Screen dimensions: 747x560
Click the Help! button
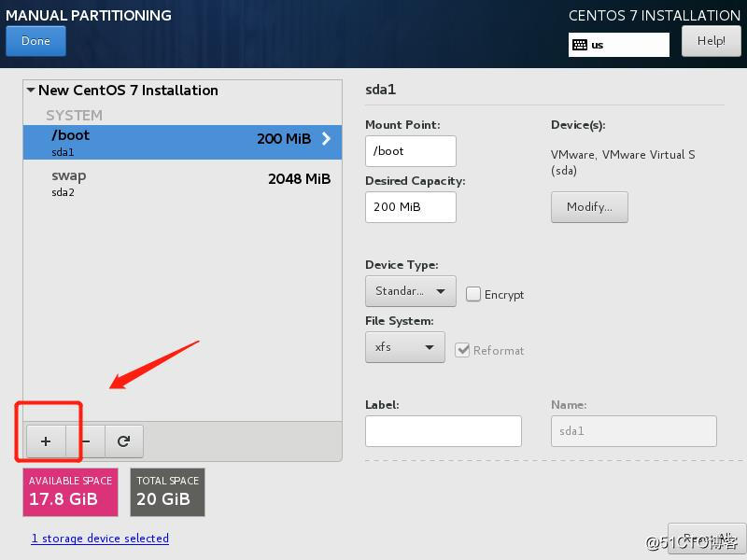pos(711,41)
